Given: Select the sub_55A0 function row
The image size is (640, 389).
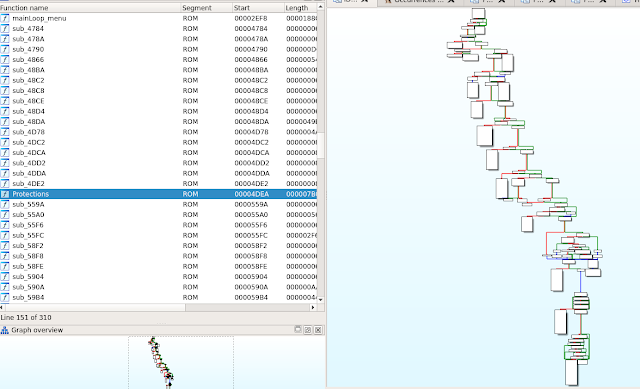Looking at the screenshot, I should [x=158, y=215].
